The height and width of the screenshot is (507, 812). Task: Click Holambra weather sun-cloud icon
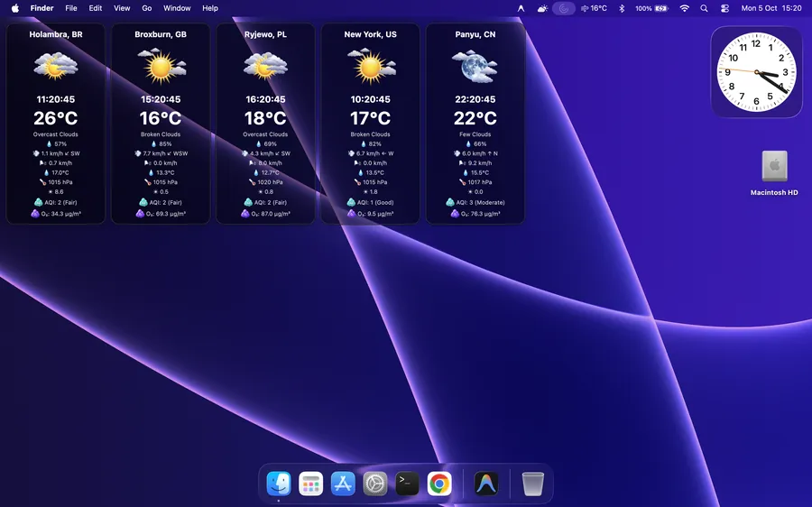[55, 66]
